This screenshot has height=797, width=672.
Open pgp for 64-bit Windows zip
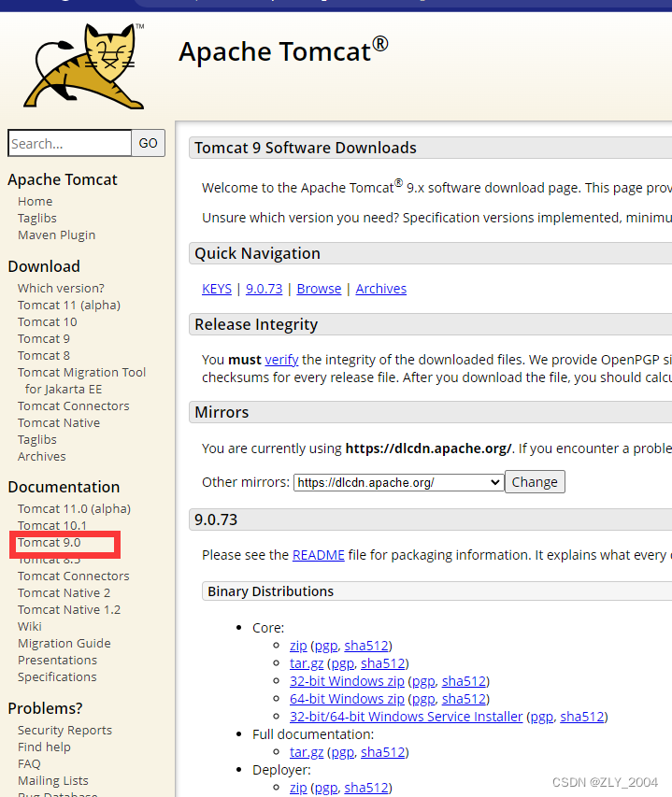coord(423,700)
